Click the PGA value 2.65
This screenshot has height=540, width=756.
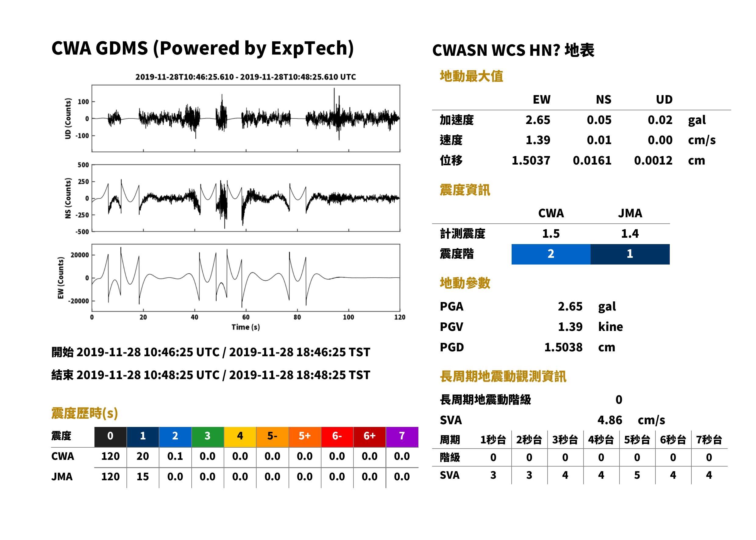[570, 306]
